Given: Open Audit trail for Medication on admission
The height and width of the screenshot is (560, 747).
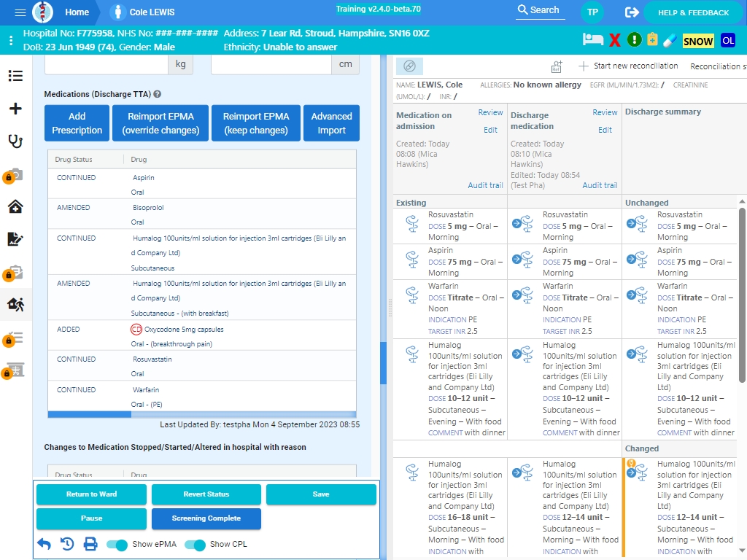Looking at the screenshot, I should (485, 186).
